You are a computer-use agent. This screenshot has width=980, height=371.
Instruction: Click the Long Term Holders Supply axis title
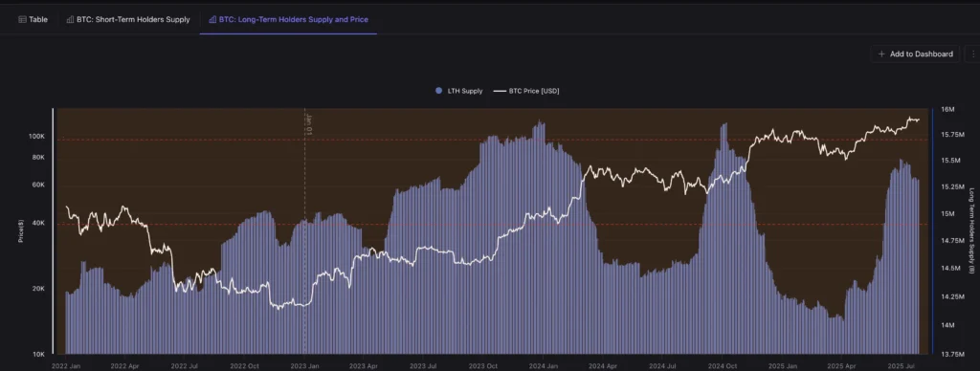point(972,230)
